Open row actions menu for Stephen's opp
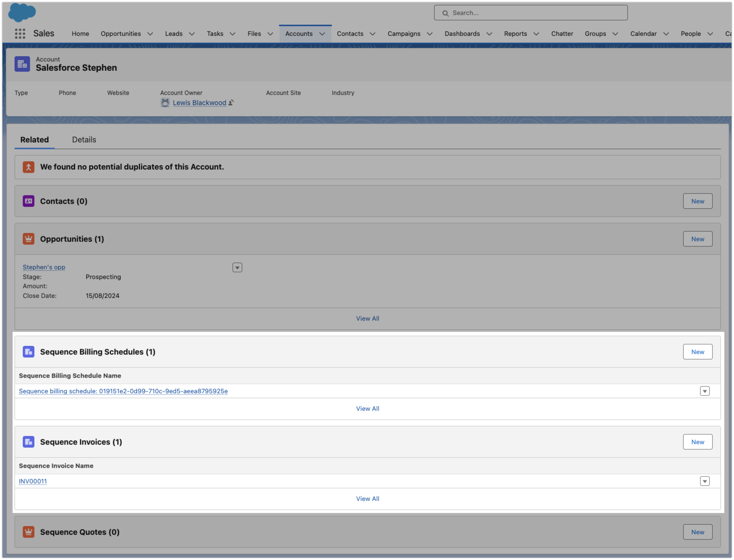 (237, 268)
